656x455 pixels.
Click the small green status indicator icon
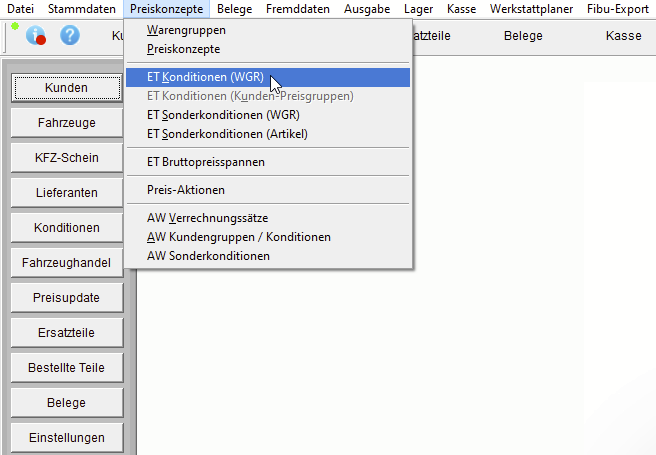(15, 26)
